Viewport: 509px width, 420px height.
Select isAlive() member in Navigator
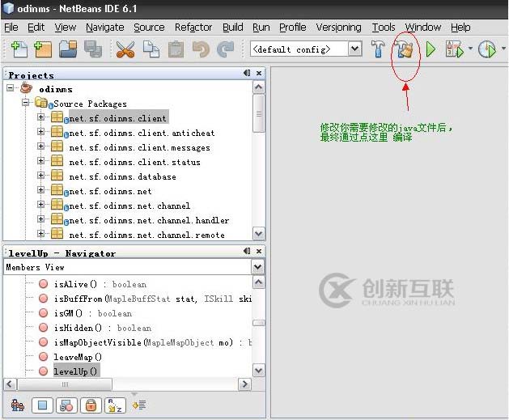[100, 284]
